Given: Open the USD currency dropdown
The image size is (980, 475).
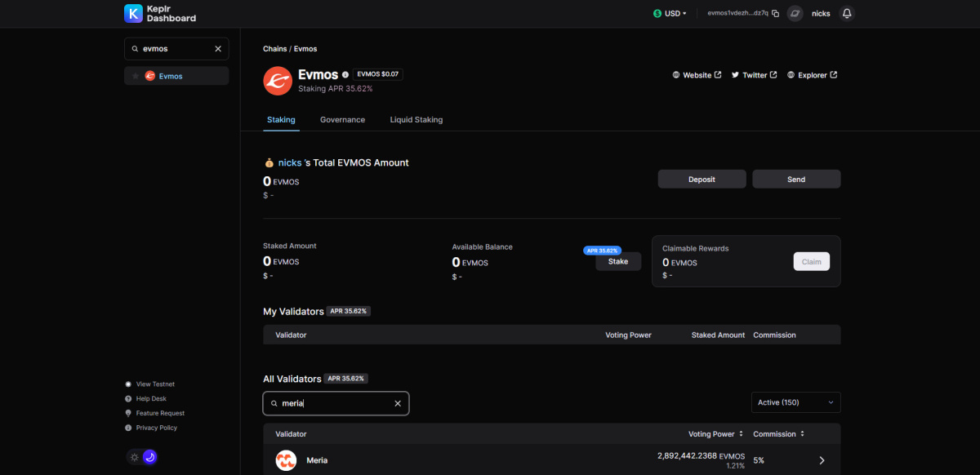Looking at the screenshot, I should [x=670, y=14].
